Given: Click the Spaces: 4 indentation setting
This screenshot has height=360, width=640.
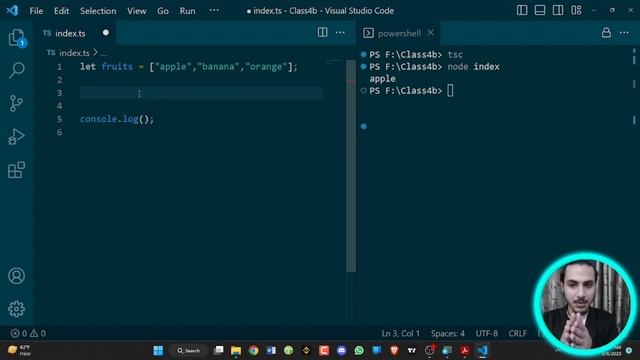Looking at the screenshot, I should pos(448,333).
